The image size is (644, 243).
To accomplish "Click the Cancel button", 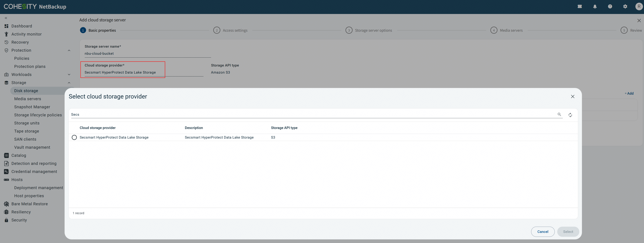I will [542, 232].
